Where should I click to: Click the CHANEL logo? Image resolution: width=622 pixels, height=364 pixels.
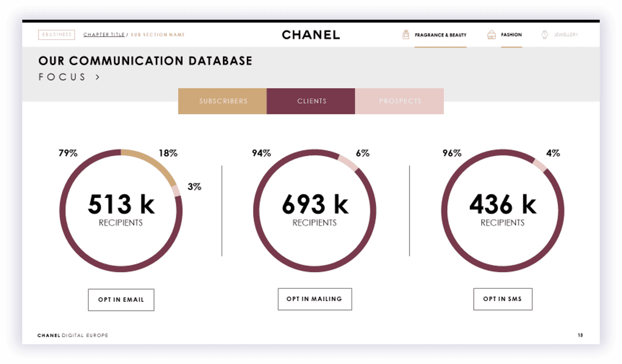[x=311, y=35]
